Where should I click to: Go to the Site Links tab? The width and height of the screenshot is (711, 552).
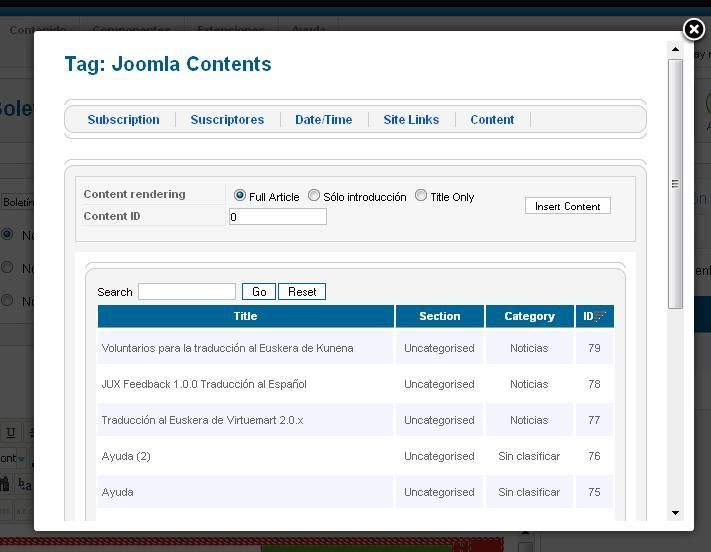[411, 120]
